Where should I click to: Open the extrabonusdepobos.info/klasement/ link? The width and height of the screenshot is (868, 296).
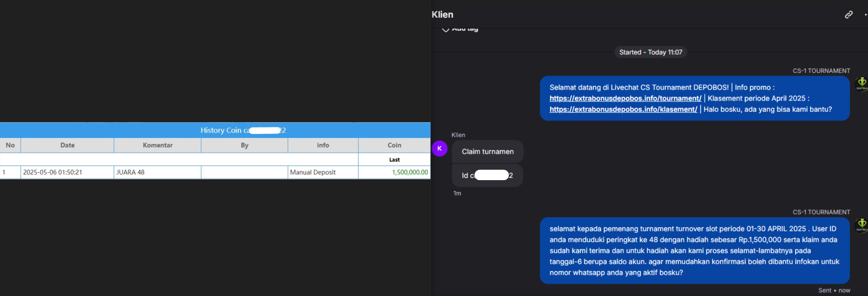tap(623, 109)
